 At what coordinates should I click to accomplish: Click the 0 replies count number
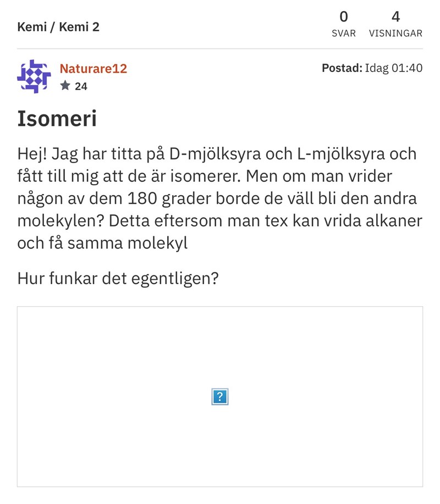344,16
